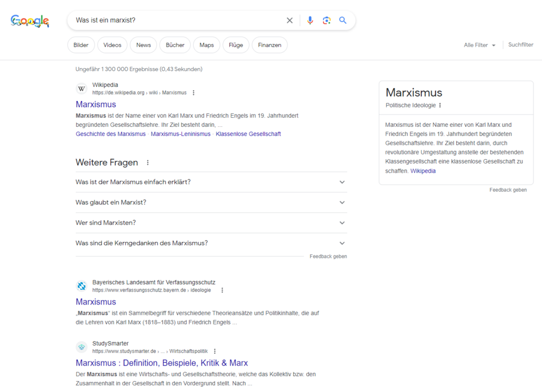542x392 pixels.
Task: Click the blue search magnifier icon
Action: (x=343, y=20)
